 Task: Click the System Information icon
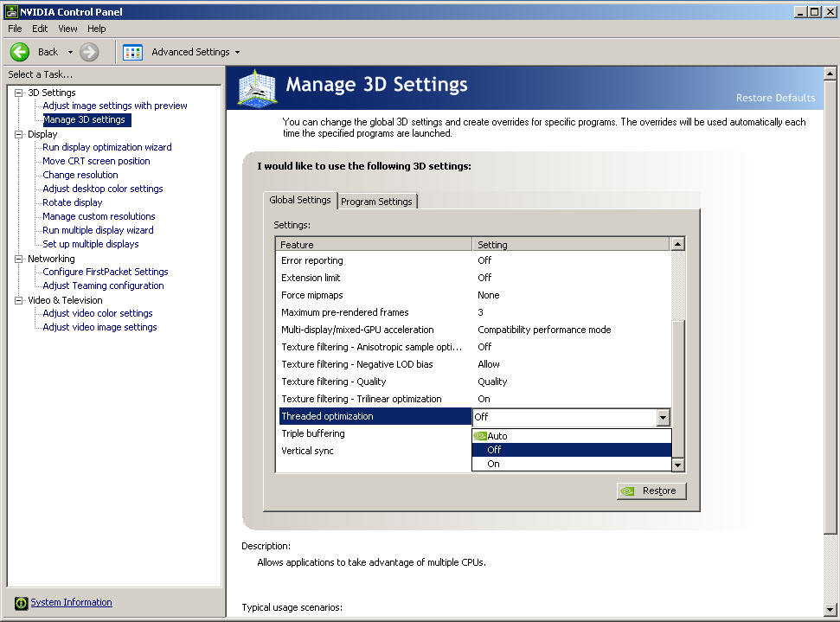point(21,603)
